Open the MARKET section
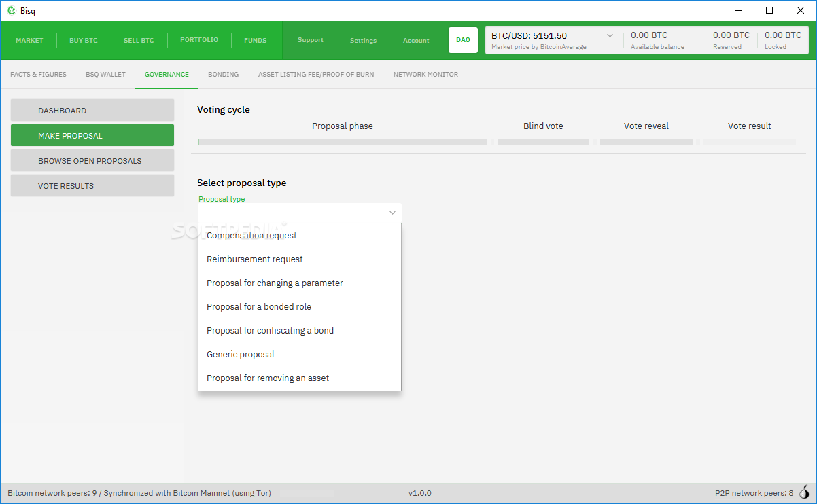 29,40
